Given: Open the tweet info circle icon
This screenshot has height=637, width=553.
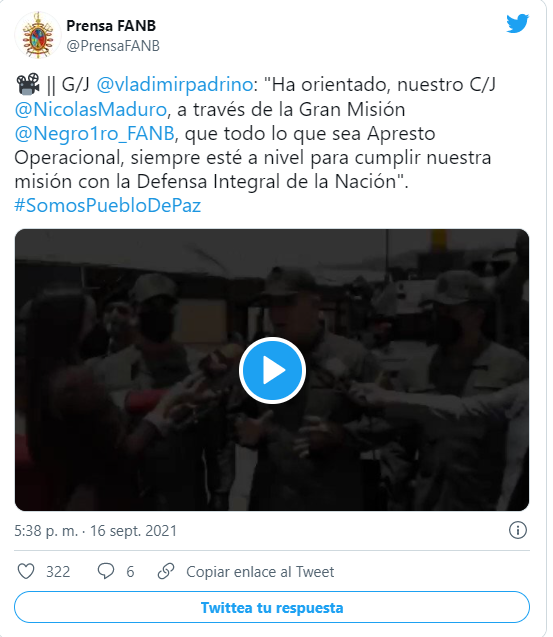Looking at the screenshot, I should click(x=518, y=530).
